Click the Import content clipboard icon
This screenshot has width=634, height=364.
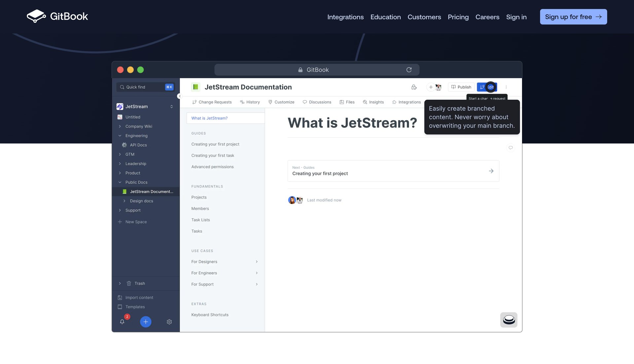tap(120, 297)
